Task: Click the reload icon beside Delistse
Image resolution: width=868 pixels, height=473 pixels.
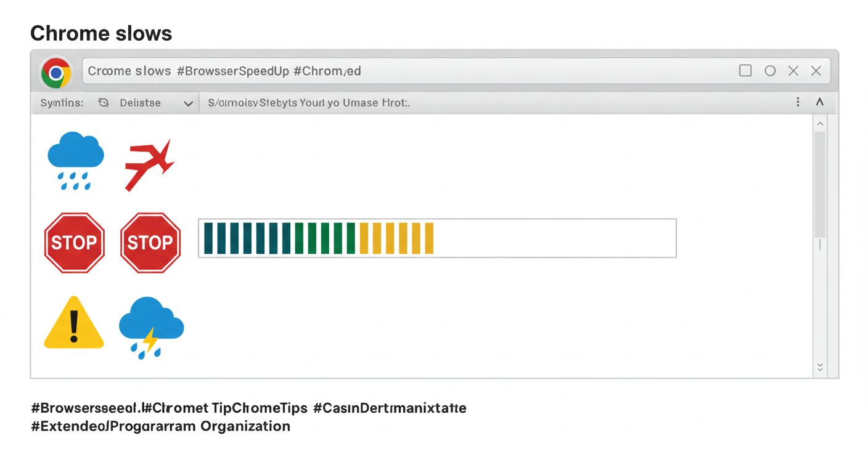Action: click(x=104, y=103)
